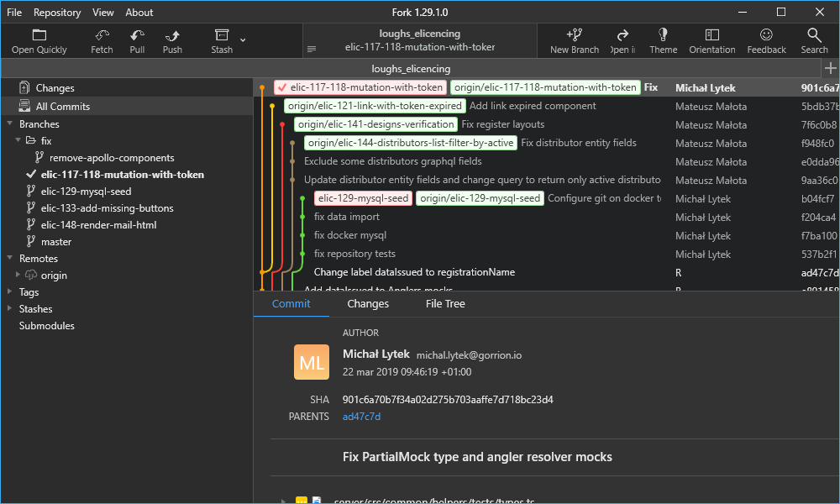Expand the origin remote
The height and width of the screenshot is (504, 840).
pyautogui.click(x=16, y=275)
